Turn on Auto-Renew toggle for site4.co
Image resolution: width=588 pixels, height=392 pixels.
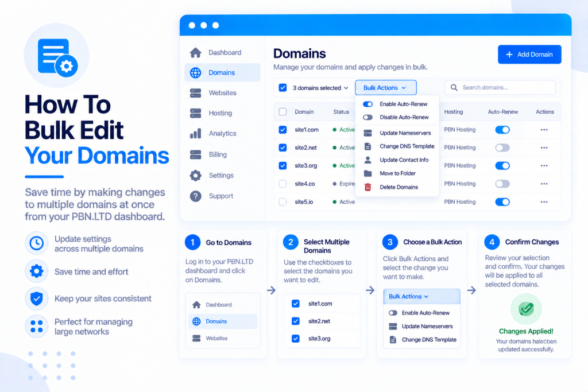(x=502, y=184)
